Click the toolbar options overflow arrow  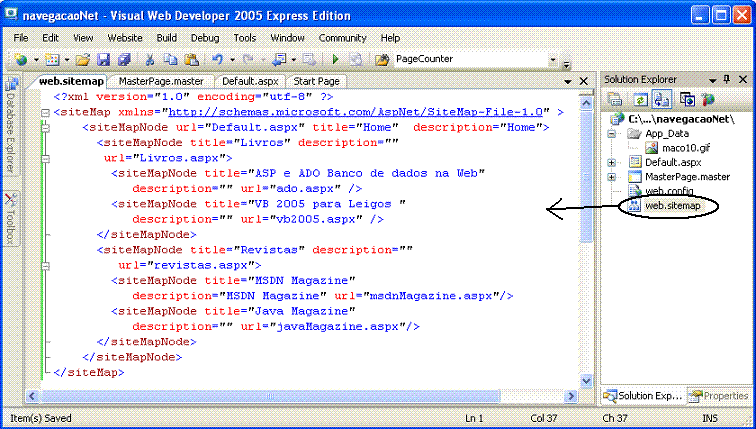[567, 63]
